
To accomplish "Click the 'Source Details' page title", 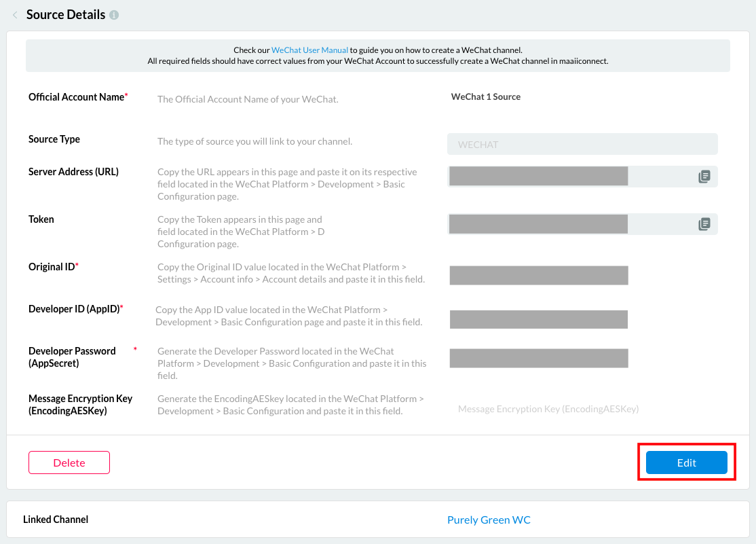I will coord(66,15).
